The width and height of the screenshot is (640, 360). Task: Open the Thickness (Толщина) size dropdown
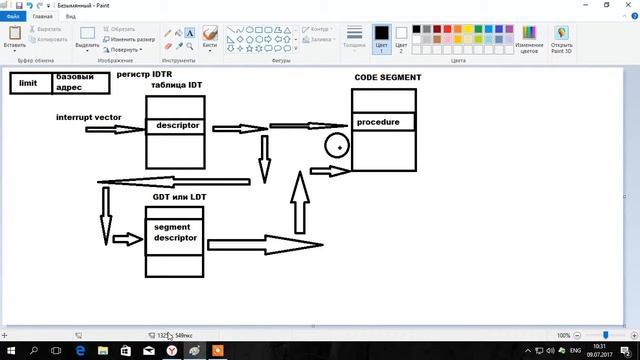click(354, 38)
